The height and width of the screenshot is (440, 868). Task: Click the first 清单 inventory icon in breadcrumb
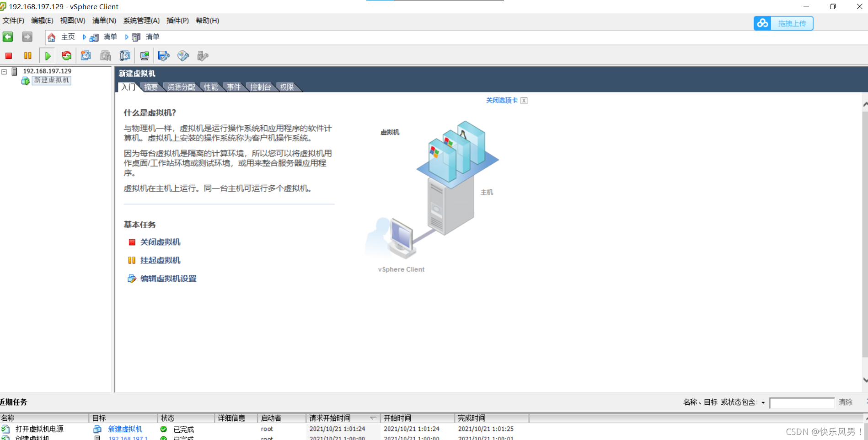(x=94, y=38)
